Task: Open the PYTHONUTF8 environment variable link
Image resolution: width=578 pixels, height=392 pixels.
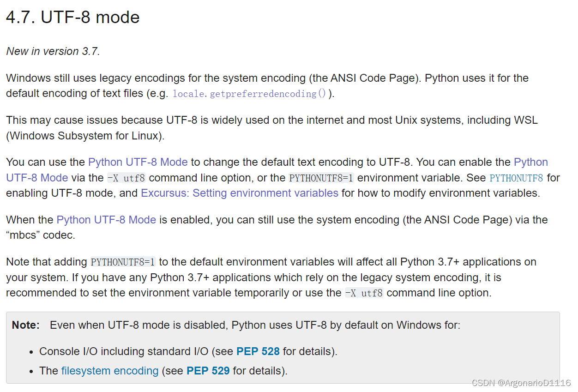Action: pos(516,178)
